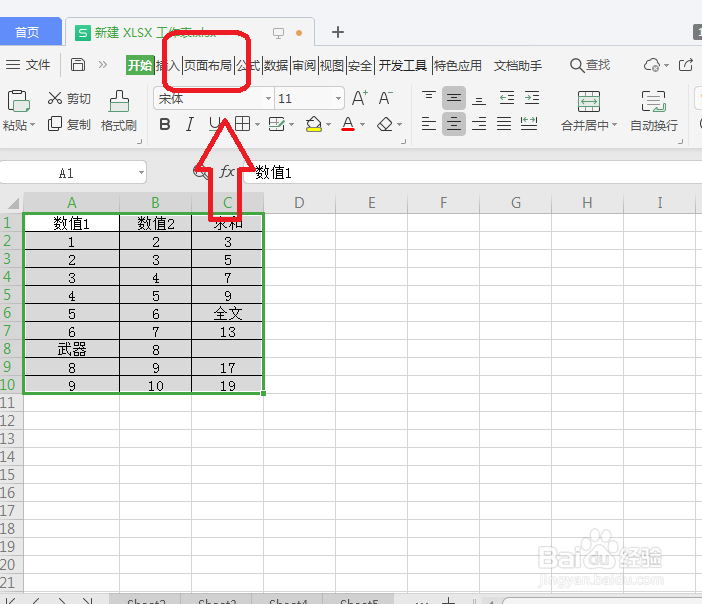Expand font color dropdown arrow
This screenshot has width=702, height=604.
tap(362, 124)
